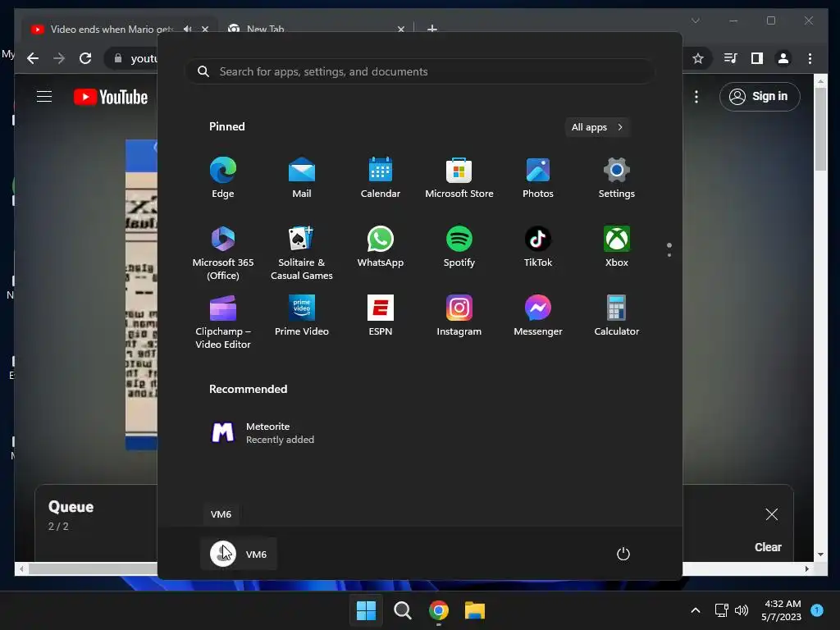Open recommended Meteorite app
The height and width of the screenshot is (630, 840).
pyautogui.click(x=262, y=433)
